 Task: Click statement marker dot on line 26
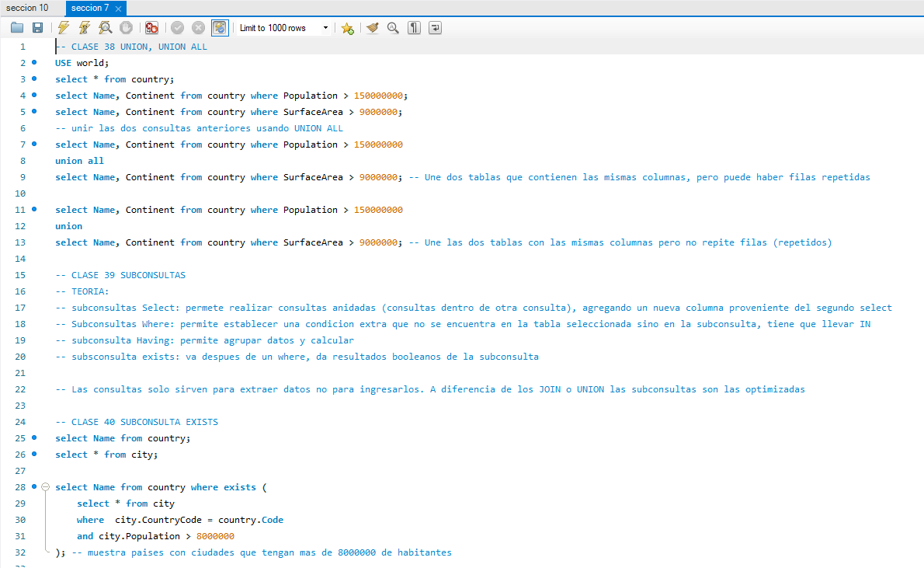click(x=34, y=454)
